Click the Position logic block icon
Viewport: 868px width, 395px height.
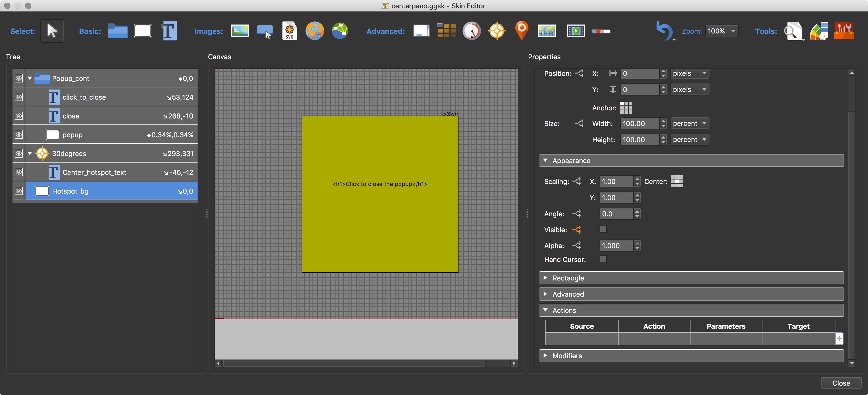pos(579,73)
